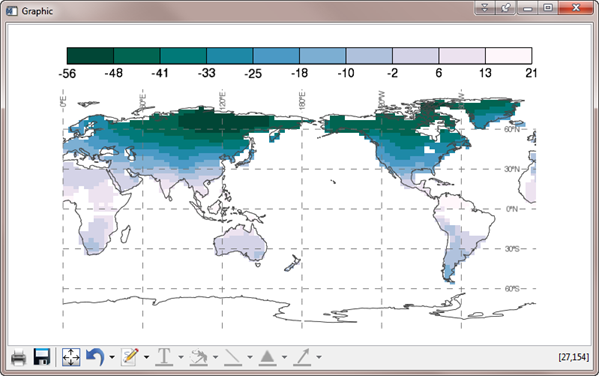
Task: Choose the pencil annotation edit tool
Action: (x=130, y=357)
